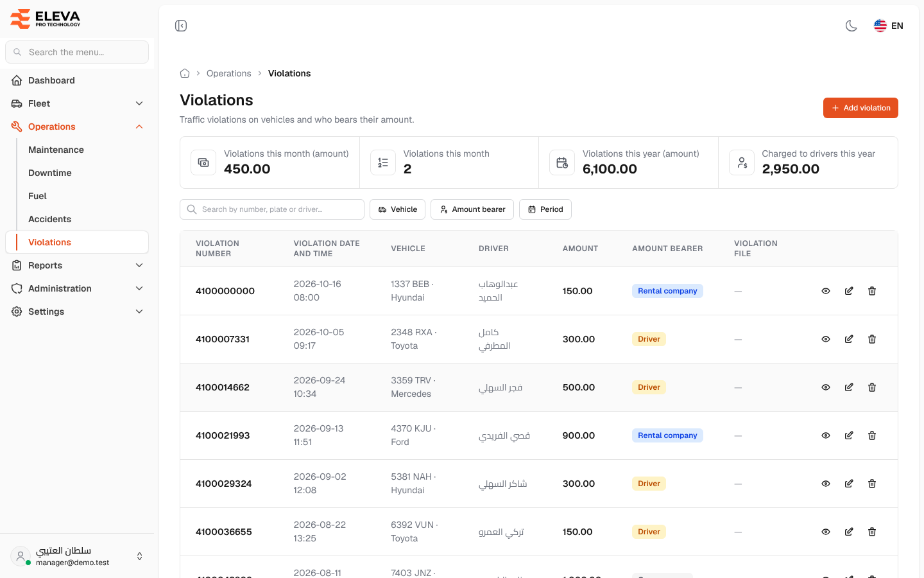View violation 4100007331 details

coord(826,339)
